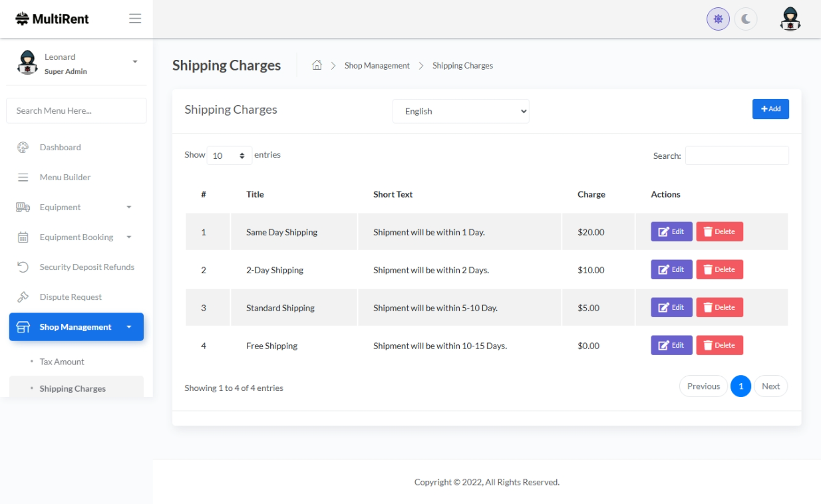Expand the Equipment Booking menu
Viewport: 821px width, 504px height.
[x=76, y=237]
